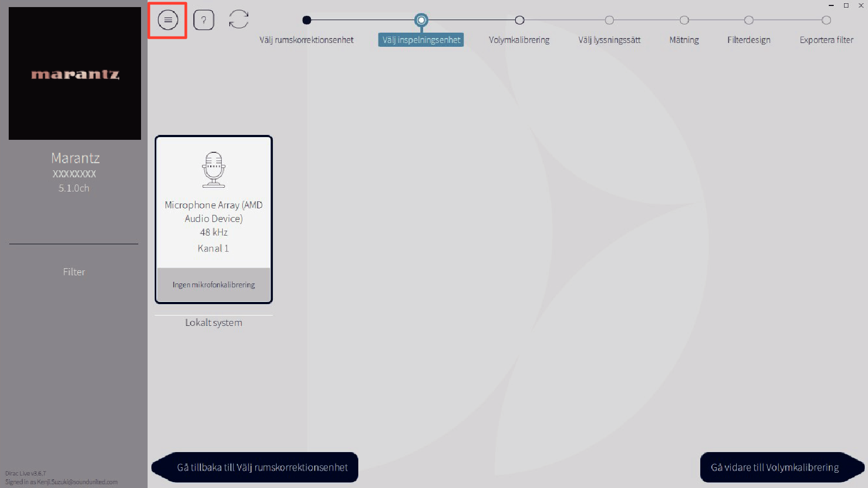
Task: Click Gå tillbaka till Välj rumskorrektionsenhet
Action: pyautogui.click(x=255, y=467)
